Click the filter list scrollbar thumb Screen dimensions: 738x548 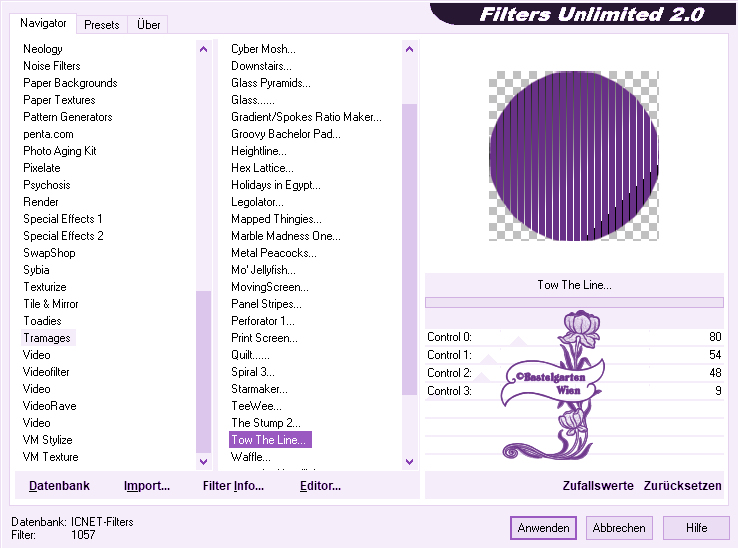409,249
